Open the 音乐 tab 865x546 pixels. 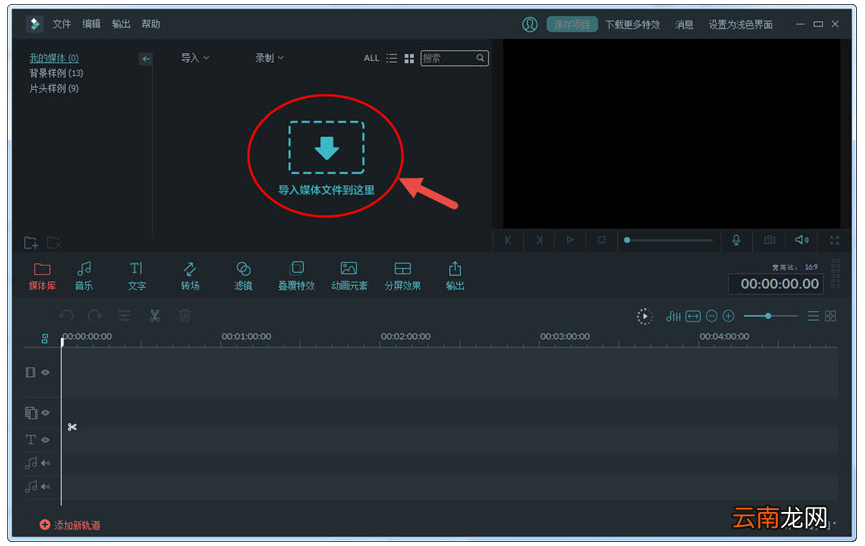pyautogui.click(x=84, y=276)
